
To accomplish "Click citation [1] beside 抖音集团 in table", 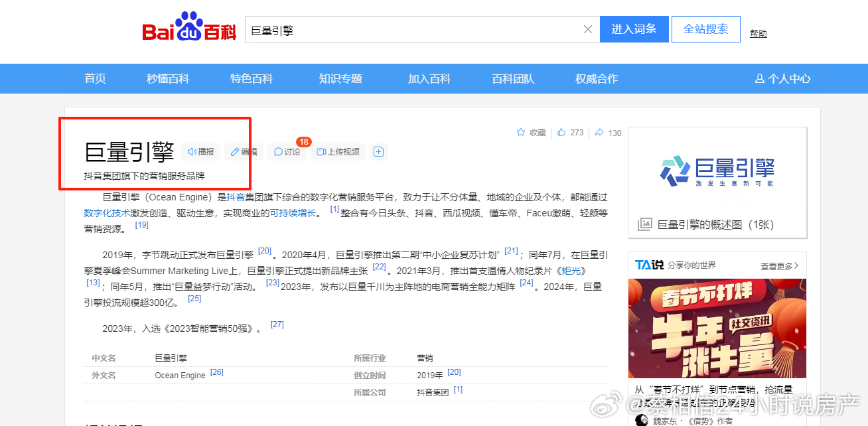I will click(458, 389).
